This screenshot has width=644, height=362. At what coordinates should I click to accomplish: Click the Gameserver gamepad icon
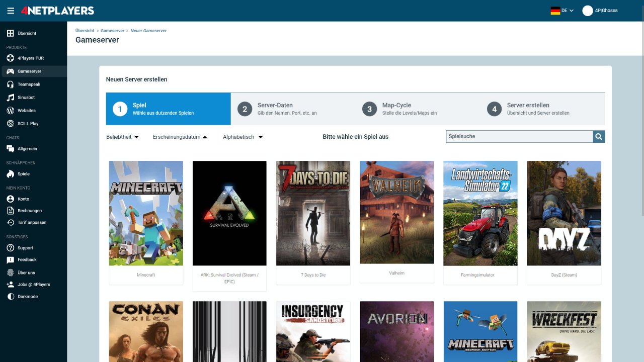tap(10, 71)
